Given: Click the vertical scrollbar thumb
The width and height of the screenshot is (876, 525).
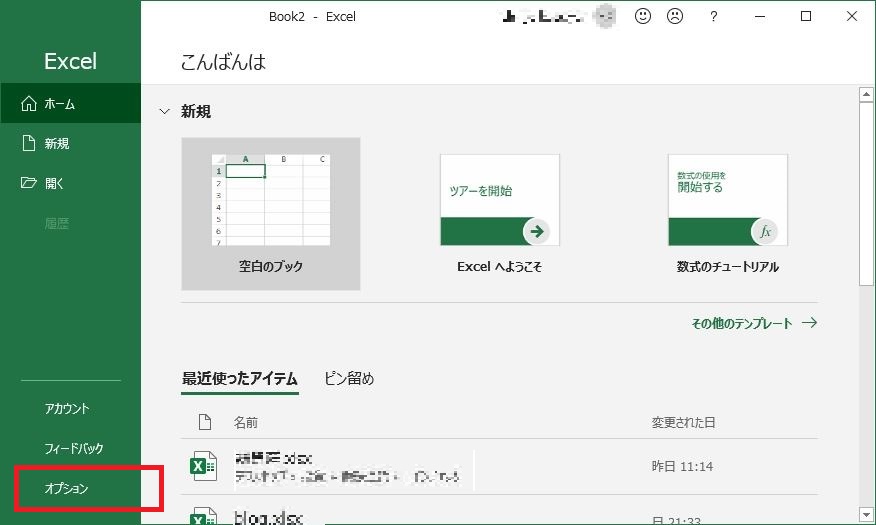Looking at the screenshot, I should click(866, 194).
